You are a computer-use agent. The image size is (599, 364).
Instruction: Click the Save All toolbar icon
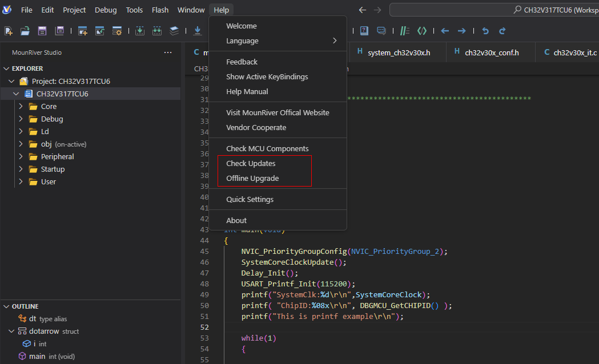click(x=59, y=31)
